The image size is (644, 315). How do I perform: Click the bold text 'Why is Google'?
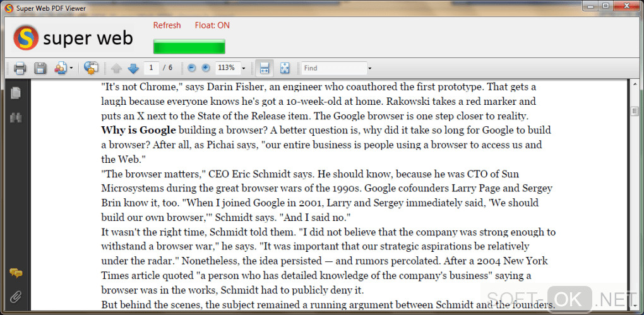click(138, 130)
